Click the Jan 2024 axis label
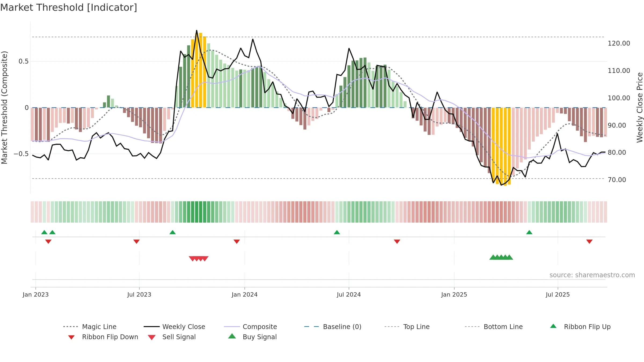 point(245,294)
